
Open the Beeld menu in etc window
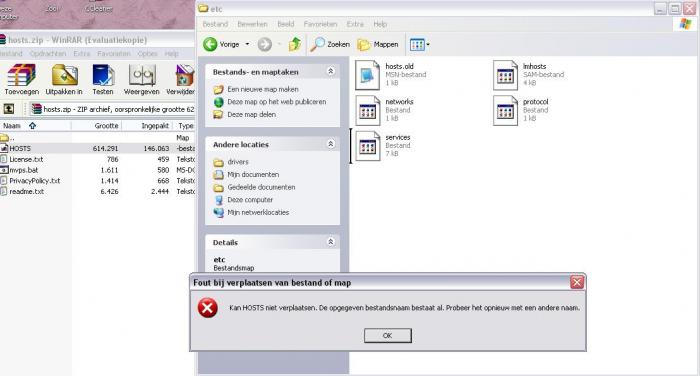tap(286, 24)
